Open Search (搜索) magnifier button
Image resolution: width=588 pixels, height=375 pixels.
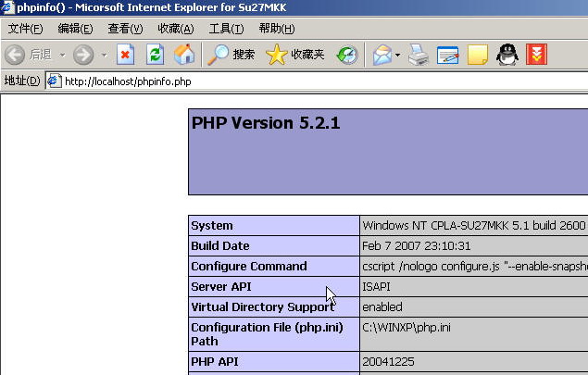coord(231,55)
